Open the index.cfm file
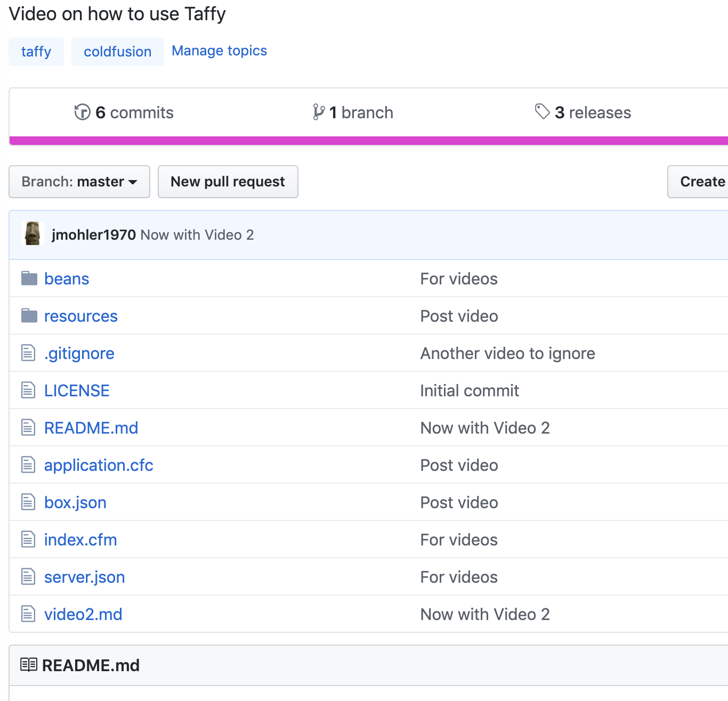The image size is (728, 701). pos(80,540)
